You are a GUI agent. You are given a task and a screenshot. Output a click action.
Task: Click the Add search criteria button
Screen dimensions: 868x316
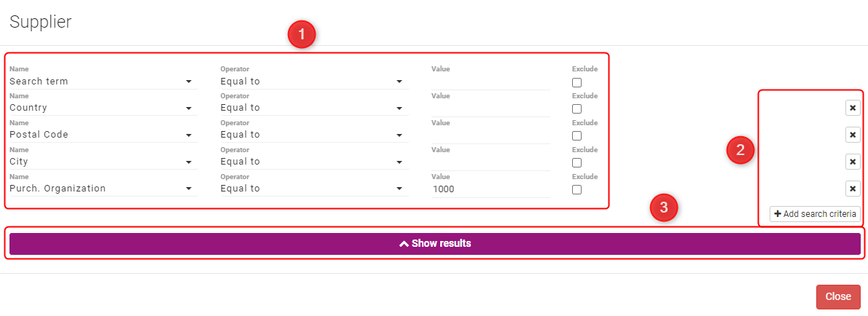point(816,214)
